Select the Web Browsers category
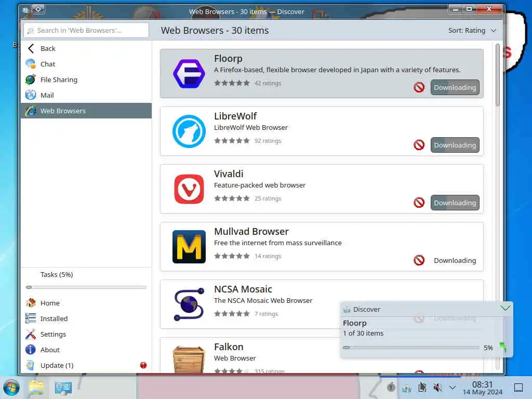 pyautogui.click(x=86, y=111)
